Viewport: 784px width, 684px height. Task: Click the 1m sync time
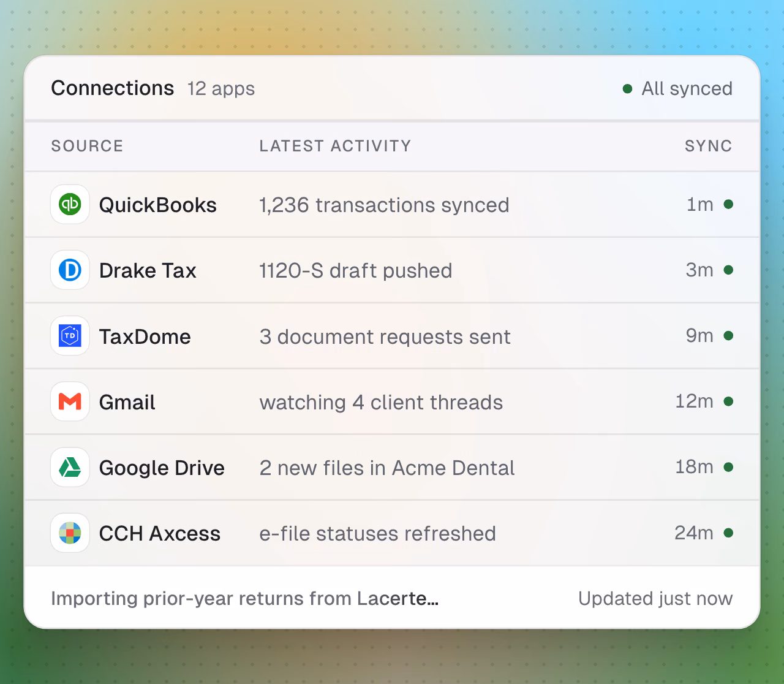click(x=700, y=204)
